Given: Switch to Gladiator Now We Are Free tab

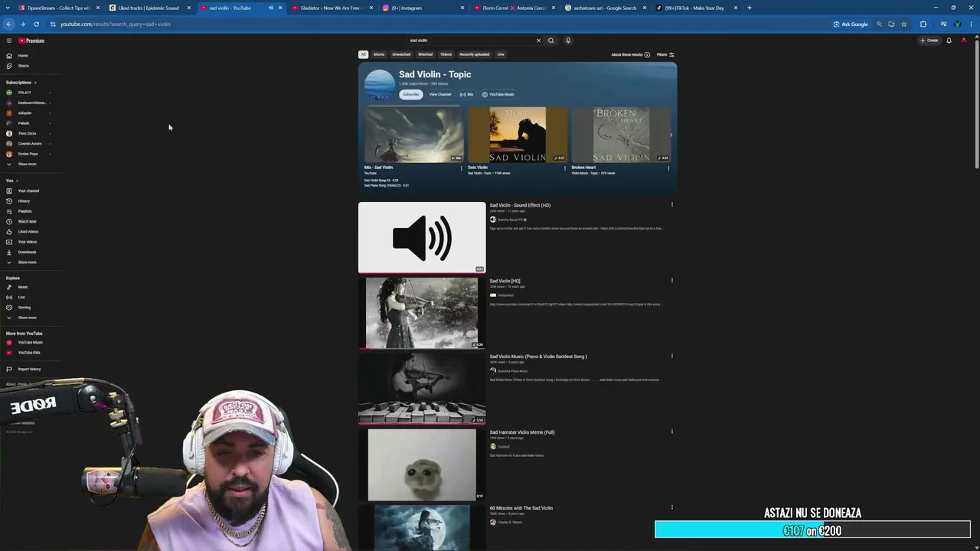Looking at the screenshot, I should (331, 8).
